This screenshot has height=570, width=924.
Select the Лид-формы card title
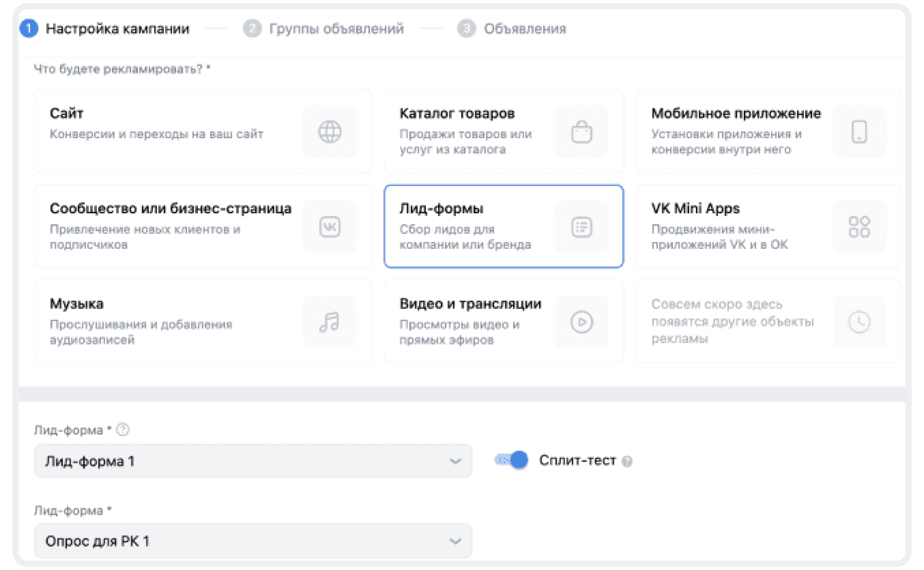click(x=441, y=208)
